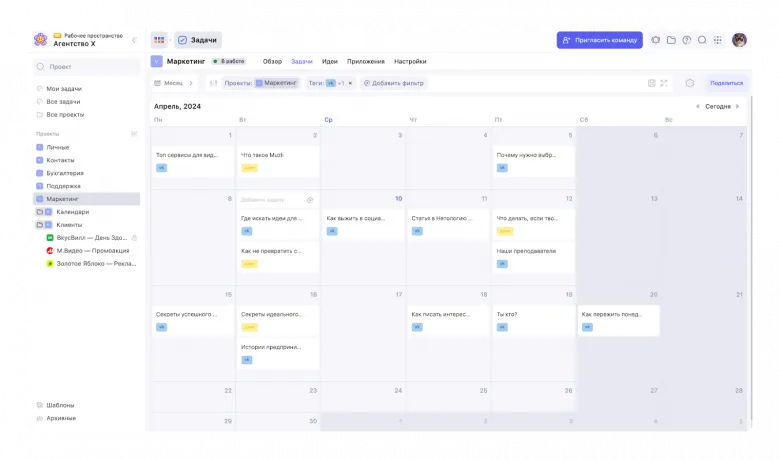
Task: Open the folder icon in top bar
Action: coord(671,40)
